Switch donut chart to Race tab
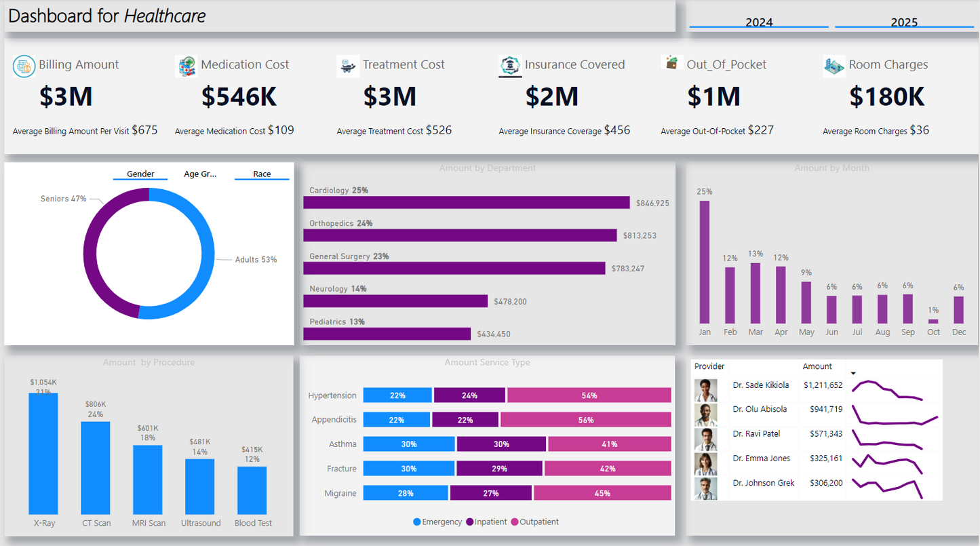980x546 pixels. click(x=262, y=174)
